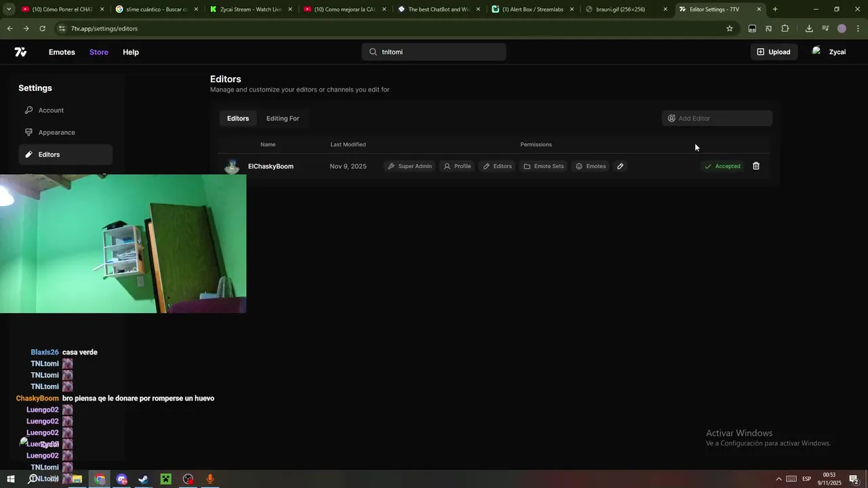Open the Chrome profile avatar

pyautogui.click(x=842, y=28)
